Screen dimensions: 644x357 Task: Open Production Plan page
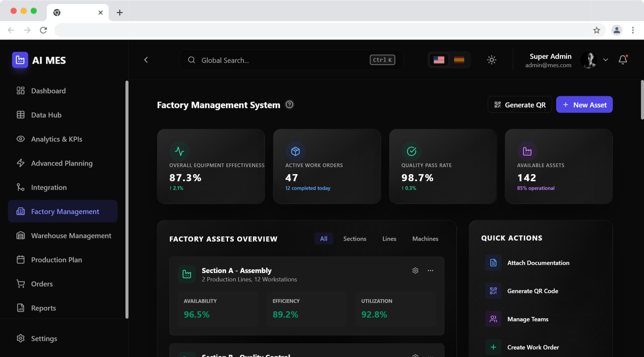pos(62,260)
